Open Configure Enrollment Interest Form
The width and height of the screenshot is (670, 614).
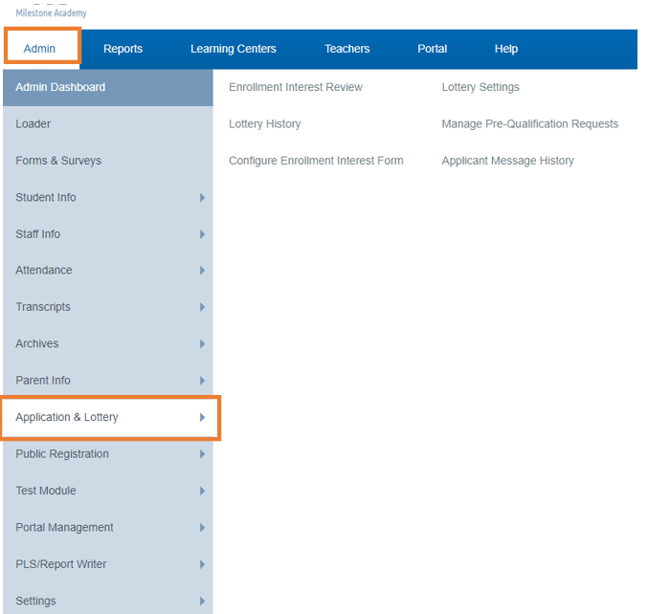[316, 161]
